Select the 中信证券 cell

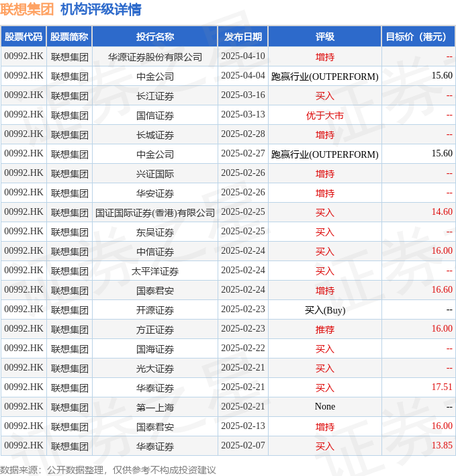(155, 252)
